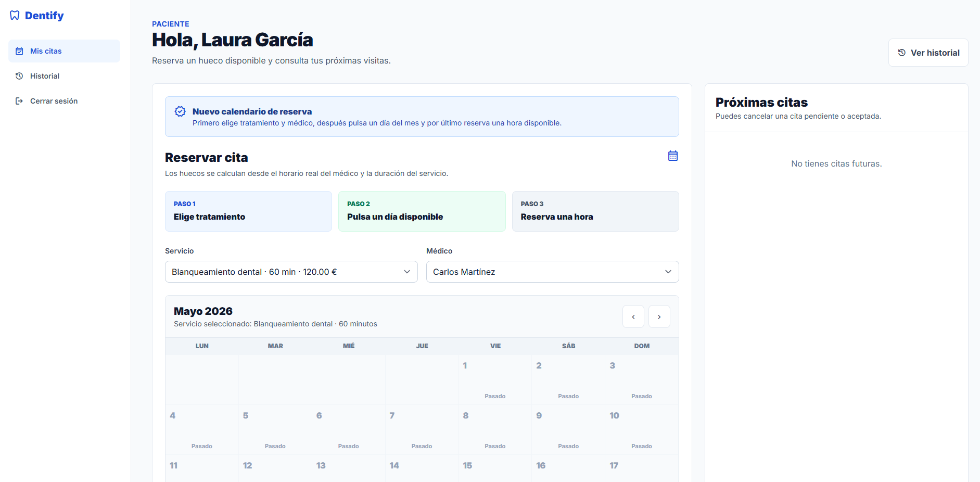The width and height of the screenshot is (980, 482).
Task: Click the 'Reservar cita' heading
Action: pyautogui.click(x=206, y=157)
